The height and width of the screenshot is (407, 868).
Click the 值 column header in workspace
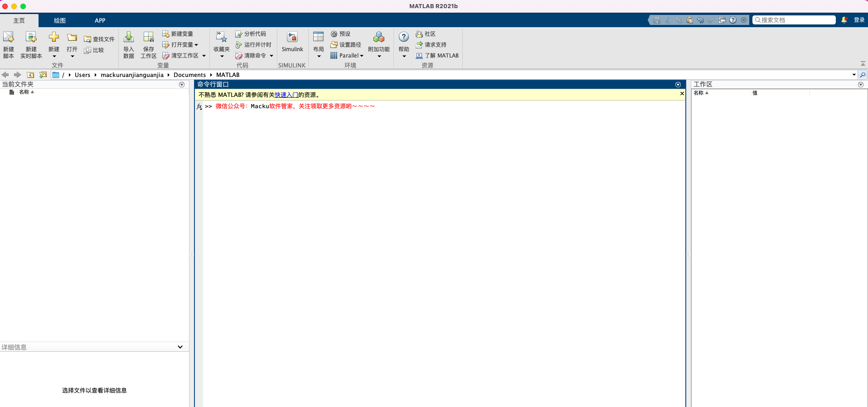755,93
